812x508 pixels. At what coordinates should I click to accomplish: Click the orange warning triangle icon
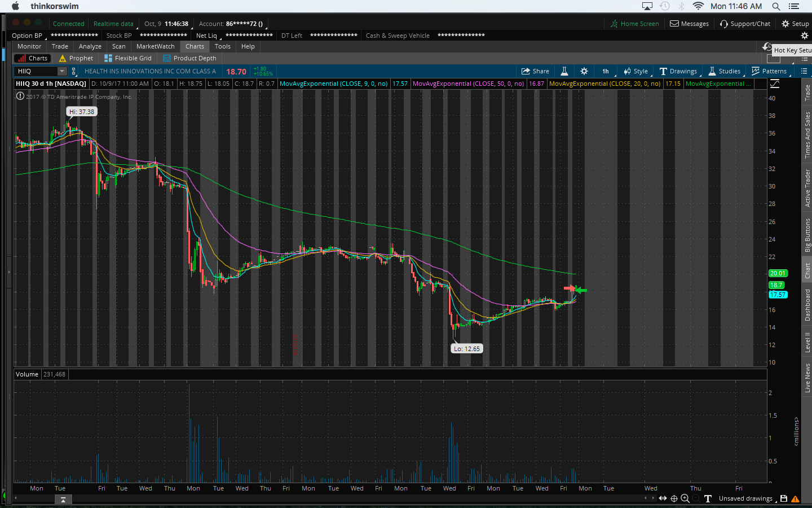click(x=795, y=499)
